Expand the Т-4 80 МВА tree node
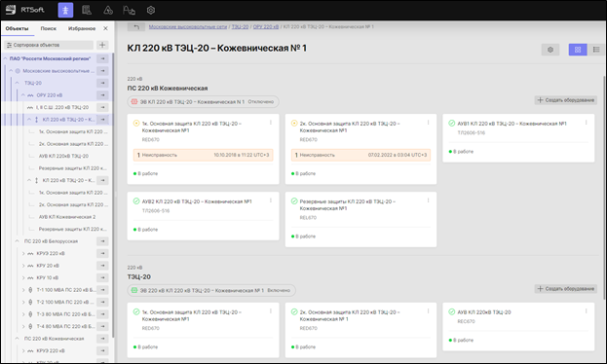The height and width of the screenshot is (364, 607). click(x=23, y=326)
